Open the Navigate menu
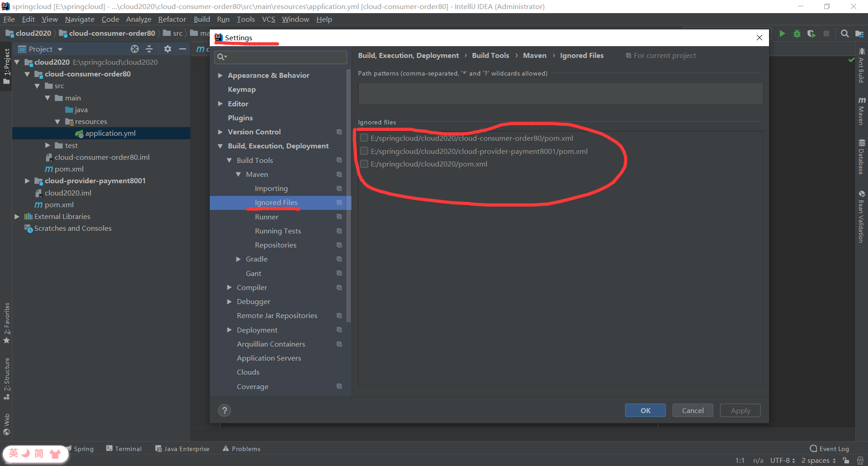This screenshot has width=868, height=466. (x=80, y=19)
